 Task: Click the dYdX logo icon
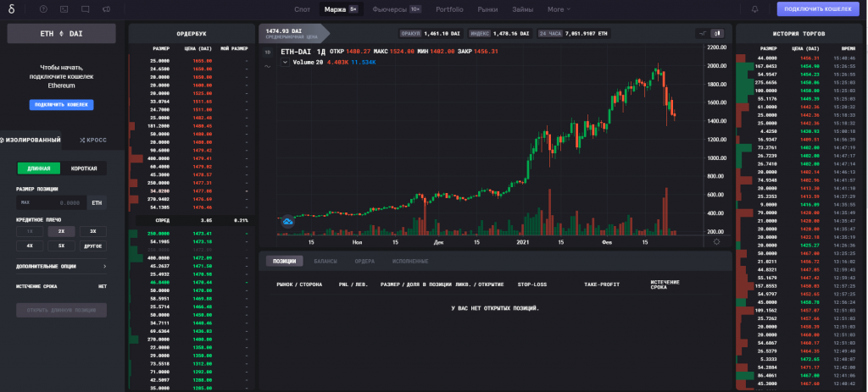coord(13,9)
